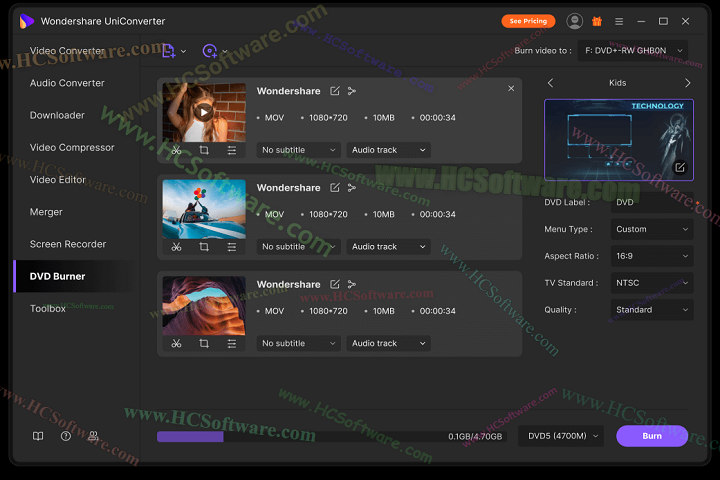Trim first video with scissors icon
Screen dimensions: 720x480
point(176,150)
